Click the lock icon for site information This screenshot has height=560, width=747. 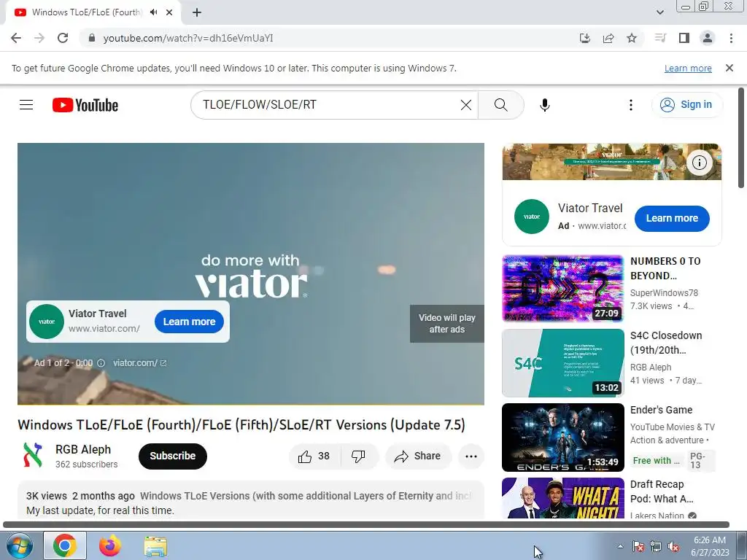click(x=92, y=38)
